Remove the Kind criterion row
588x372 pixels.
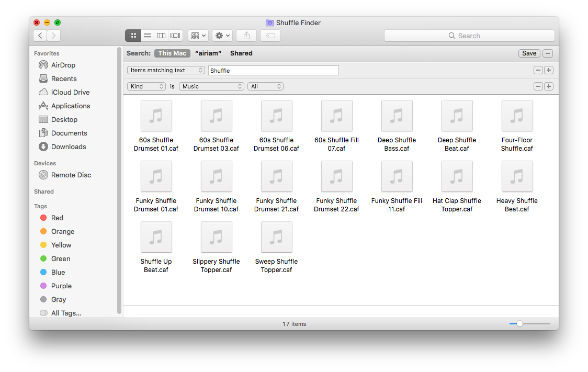tap(538, 86)
